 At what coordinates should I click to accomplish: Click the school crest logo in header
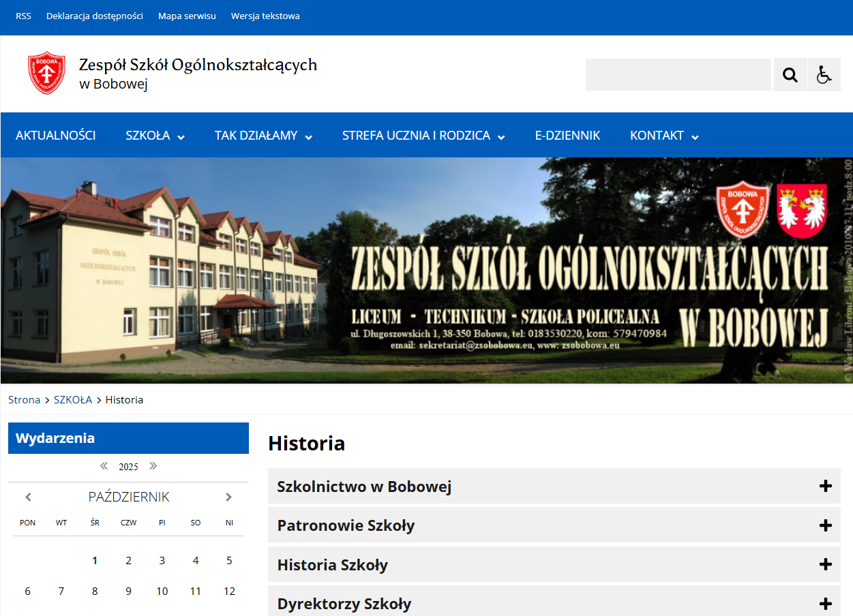click(x=46, y=73)
